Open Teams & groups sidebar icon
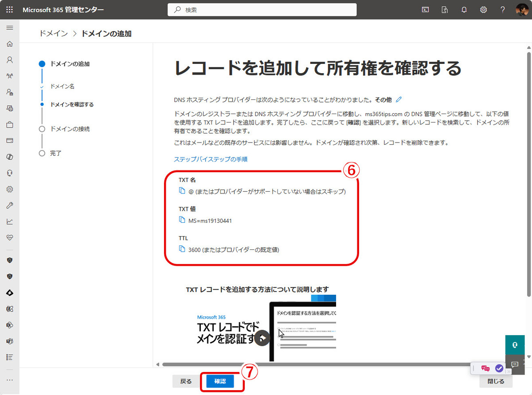This screenshot has width=532, height=395. pos(9,76)
